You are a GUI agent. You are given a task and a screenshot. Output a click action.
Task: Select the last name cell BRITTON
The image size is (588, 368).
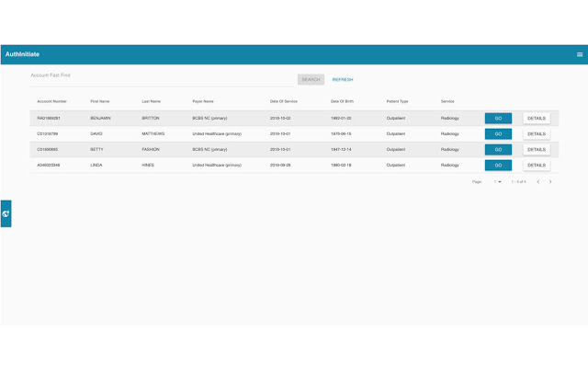click(x=151, y=119)
